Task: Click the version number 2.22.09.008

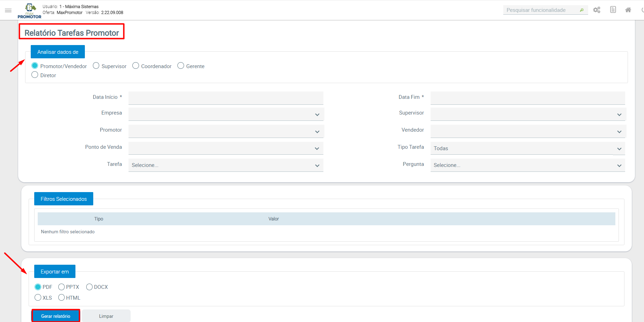Action: [x=112, y=13]
